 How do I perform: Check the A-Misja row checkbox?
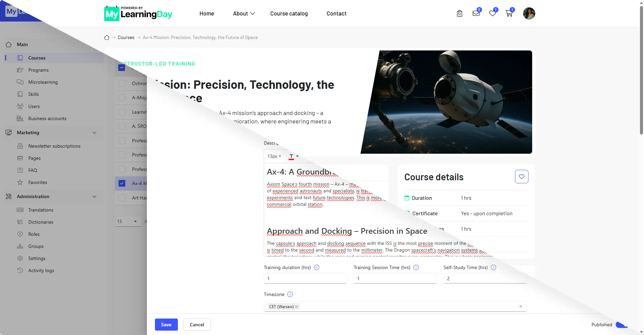tap(122, 98)
